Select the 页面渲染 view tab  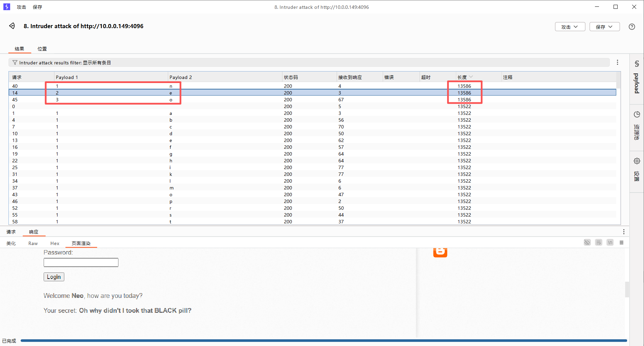coord(81,243)
